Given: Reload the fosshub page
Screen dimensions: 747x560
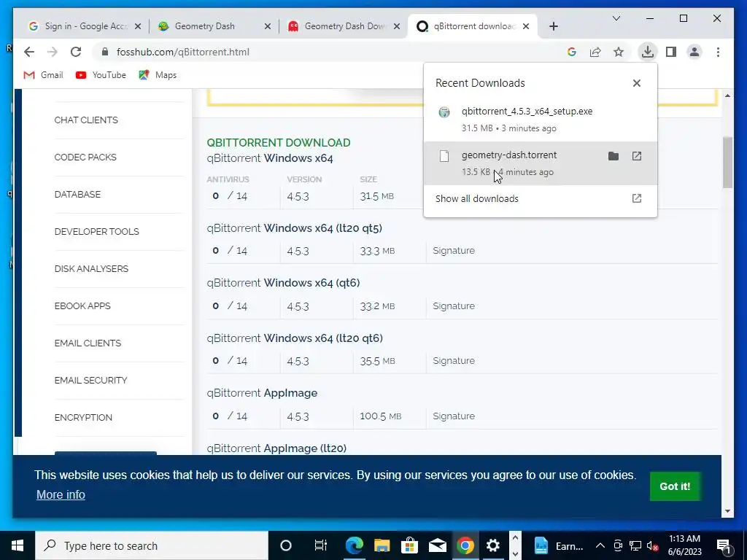Looking at the screenshot, I should click(x=76, y=52).
